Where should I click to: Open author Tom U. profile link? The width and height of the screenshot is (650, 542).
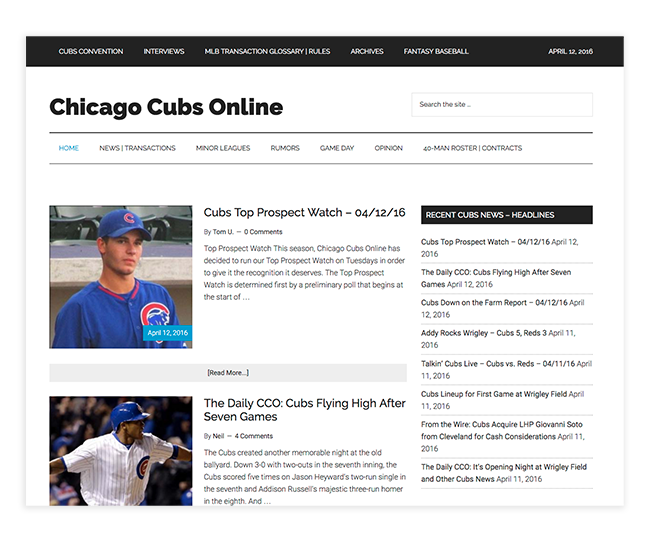coord(223,232)
